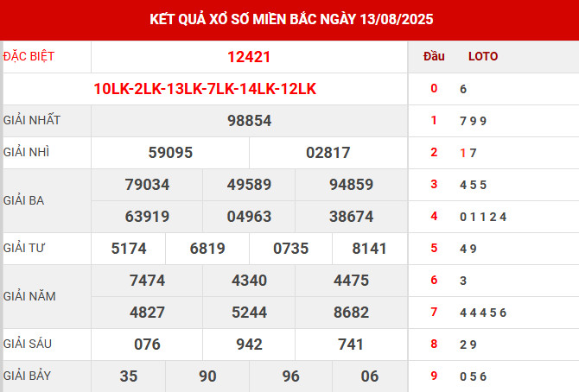Click the special prize number 12421

point(249,57)
